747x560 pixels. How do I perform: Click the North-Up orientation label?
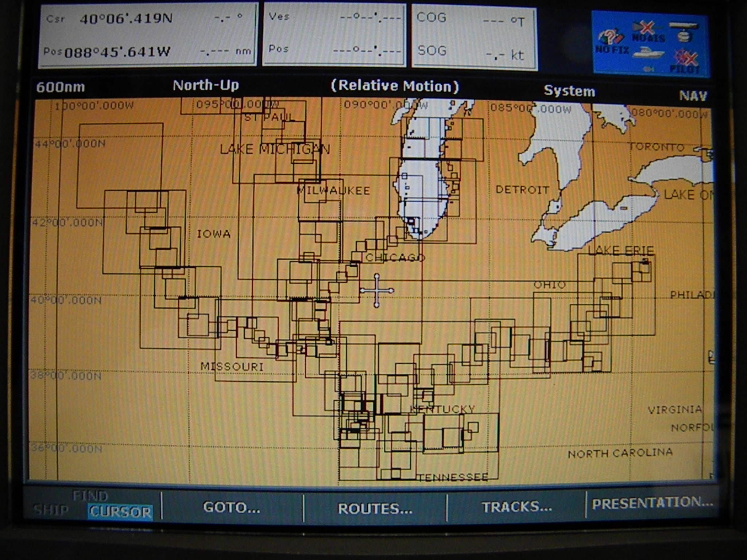pyautogui.click(x=206, y=85)
